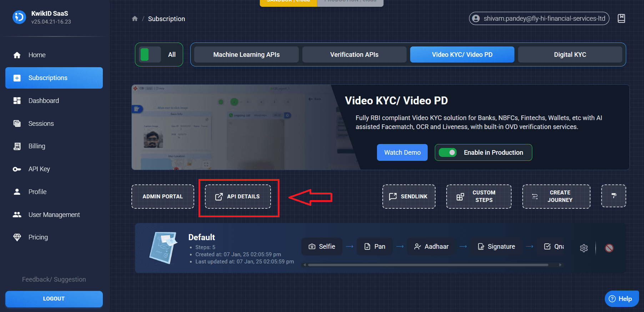Click the user account email pill
The image size is (644, 312).
[539, 19]
